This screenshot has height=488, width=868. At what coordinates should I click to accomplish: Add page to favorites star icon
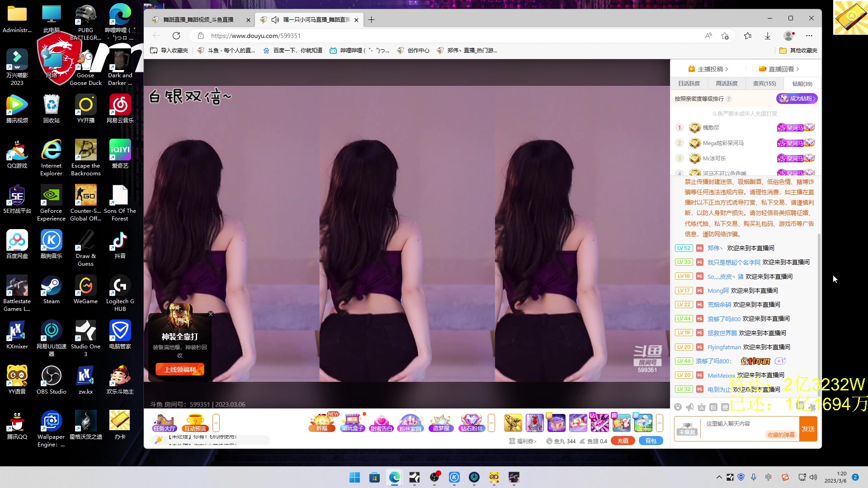[x=725, y=36]
